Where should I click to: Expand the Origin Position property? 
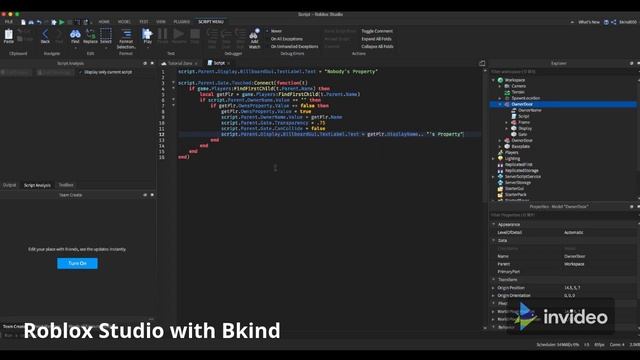tap(493, 288)
